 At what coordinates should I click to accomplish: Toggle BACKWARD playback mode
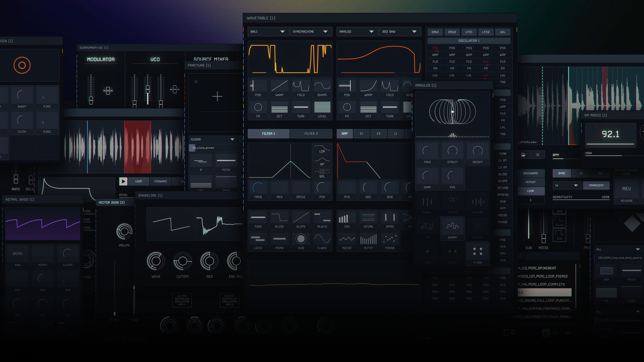(x=530, y=173)
